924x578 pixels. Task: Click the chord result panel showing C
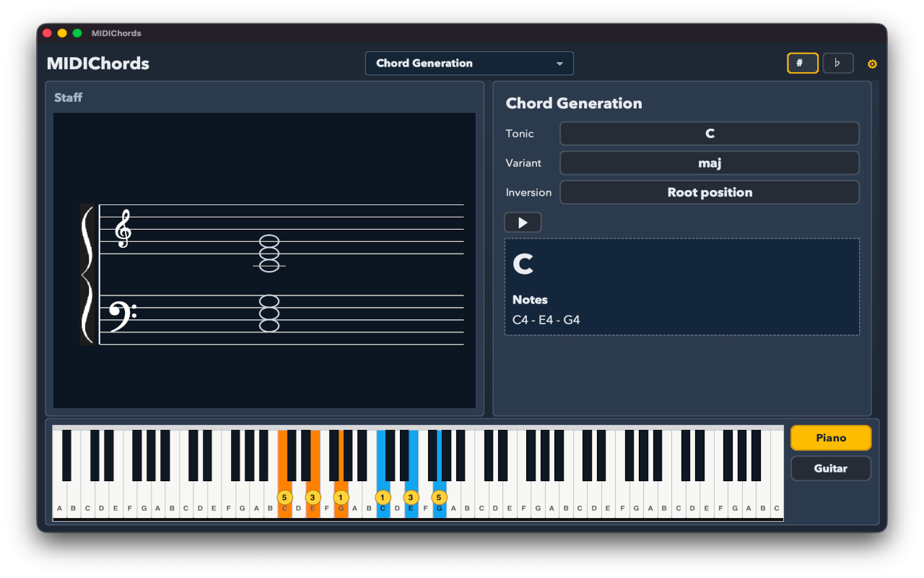681,286
